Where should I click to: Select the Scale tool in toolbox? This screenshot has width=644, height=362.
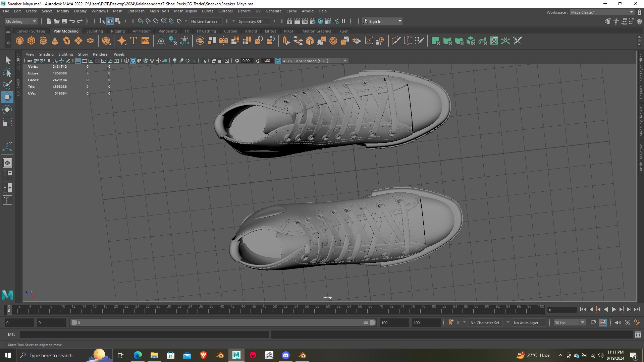pyautogui.click(x=7, y=122)
